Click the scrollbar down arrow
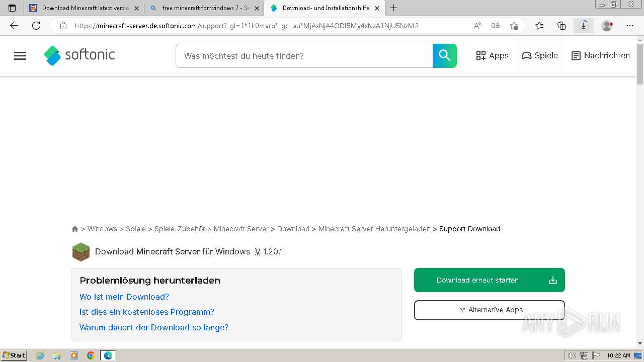The height and width of the screenshot is (362, 644). click(640, 343)
